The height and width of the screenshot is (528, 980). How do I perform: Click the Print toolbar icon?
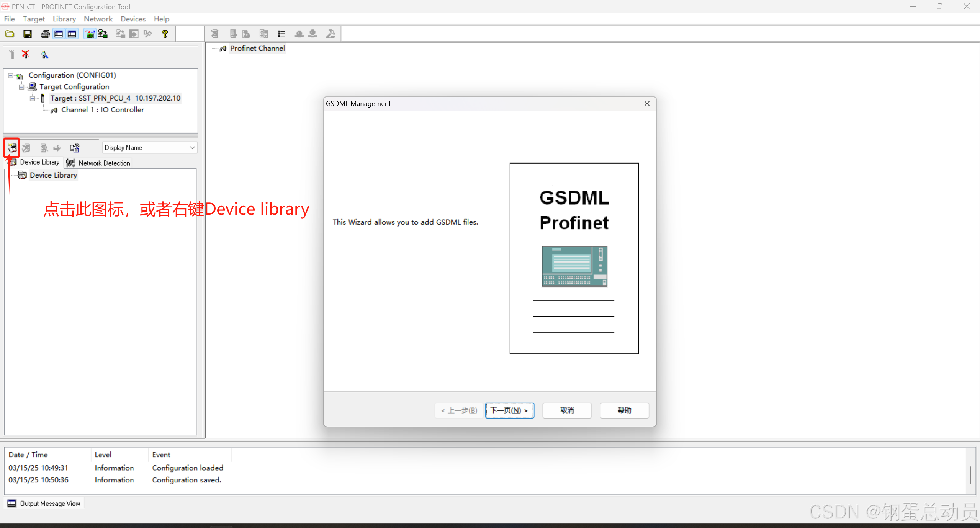point(45,34)
